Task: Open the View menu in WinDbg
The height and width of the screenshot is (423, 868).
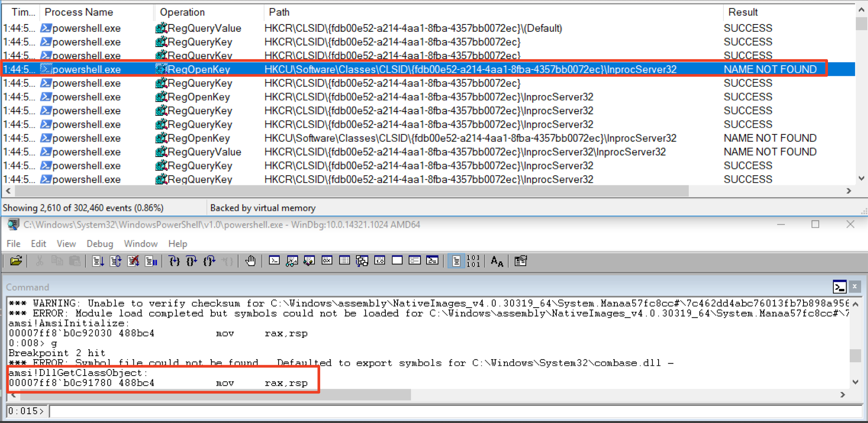Action: pos(66,244)
